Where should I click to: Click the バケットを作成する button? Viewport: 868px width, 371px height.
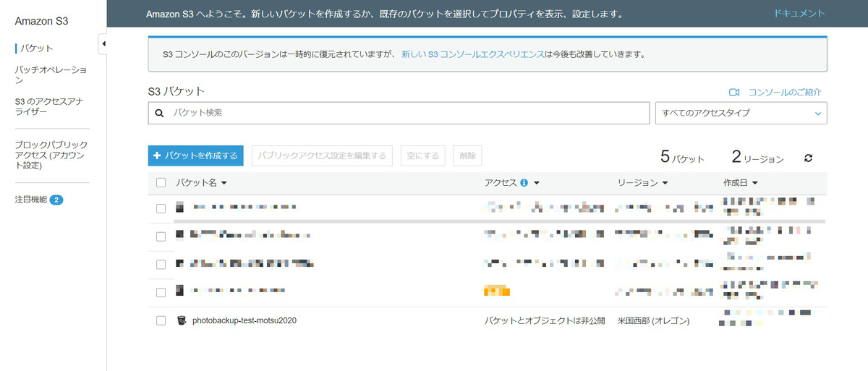tap(195, 155)
